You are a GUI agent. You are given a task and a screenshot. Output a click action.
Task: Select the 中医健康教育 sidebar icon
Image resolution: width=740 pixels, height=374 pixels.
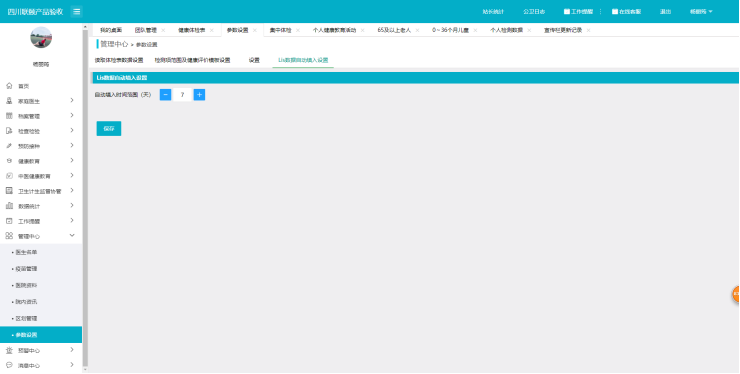9,176
